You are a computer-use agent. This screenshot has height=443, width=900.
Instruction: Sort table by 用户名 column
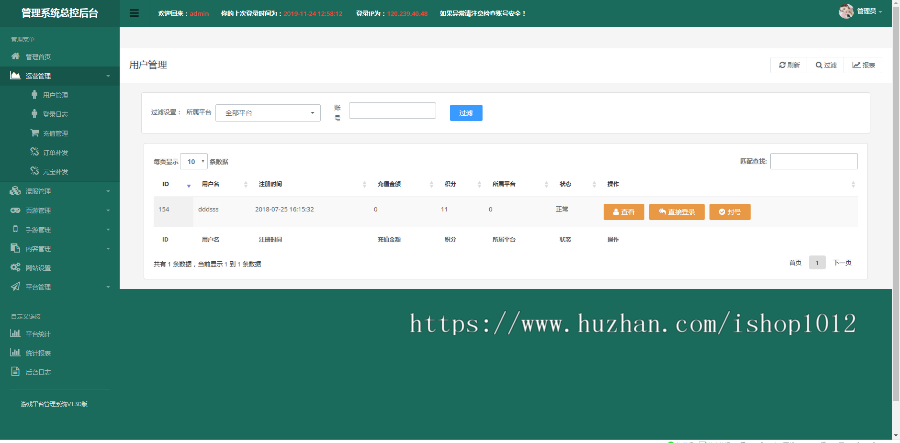point(246,184)
